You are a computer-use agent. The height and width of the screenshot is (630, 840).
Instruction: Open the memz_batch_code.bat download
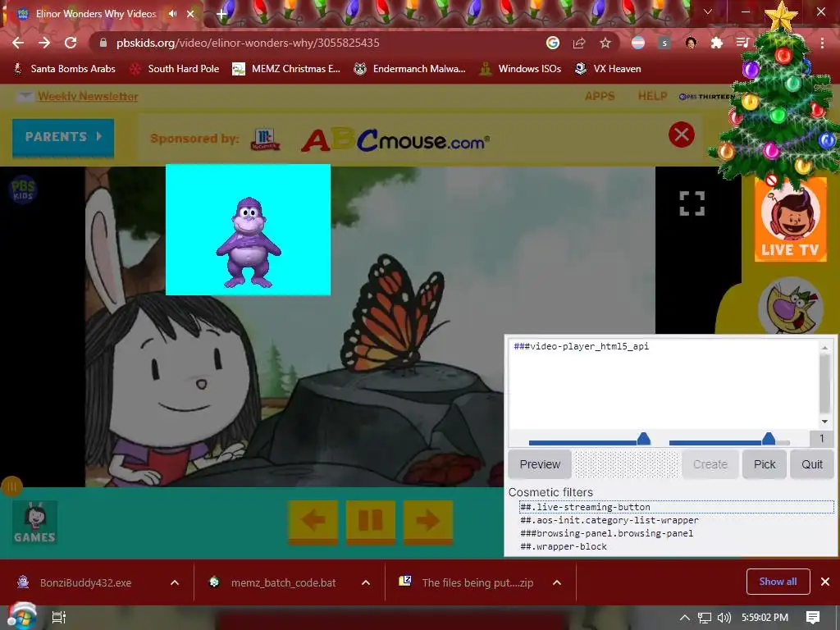point(284,582)
